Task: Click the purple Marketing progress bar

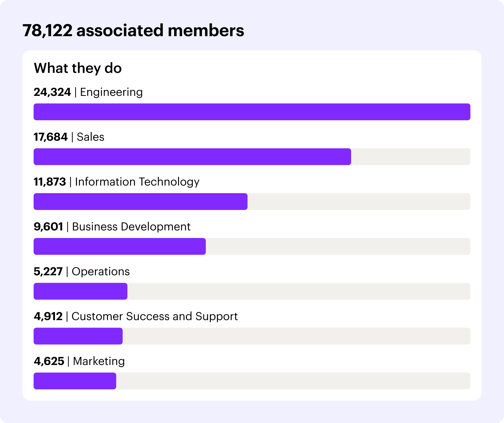Action: click(x=75, y=381)
